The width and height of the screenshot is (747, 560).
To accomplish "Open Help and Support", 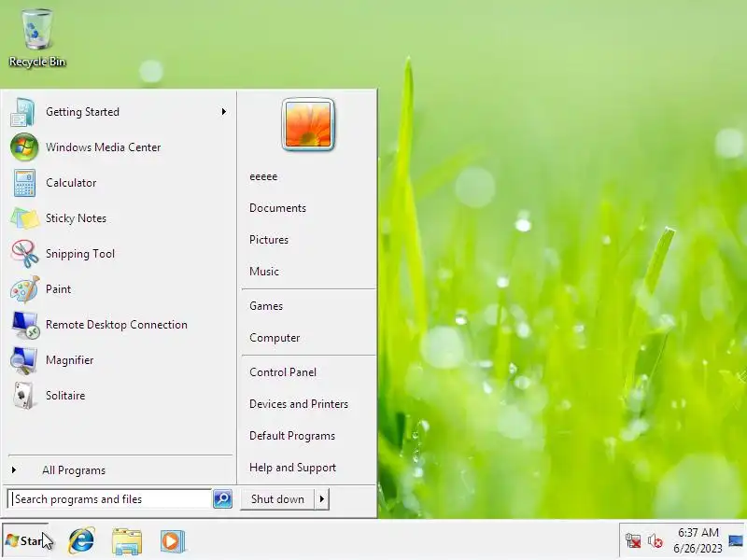I will point(292,468).
